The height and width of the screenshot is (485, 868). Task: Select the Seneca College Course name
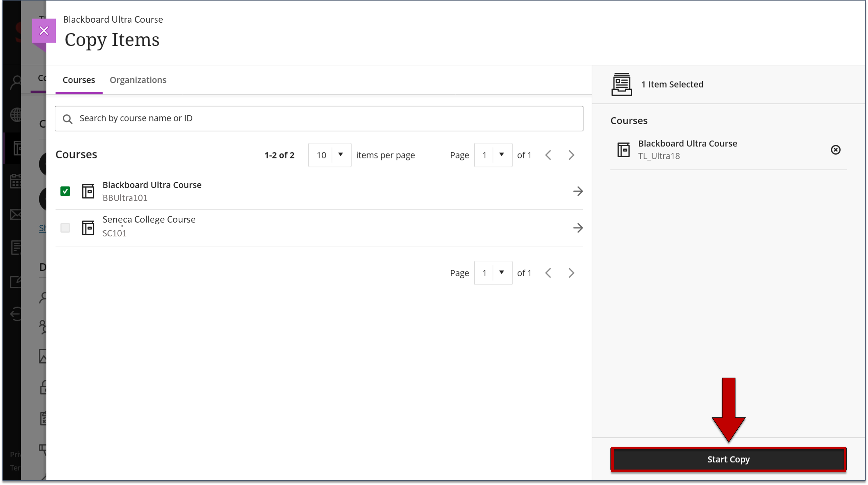(149, 220)
